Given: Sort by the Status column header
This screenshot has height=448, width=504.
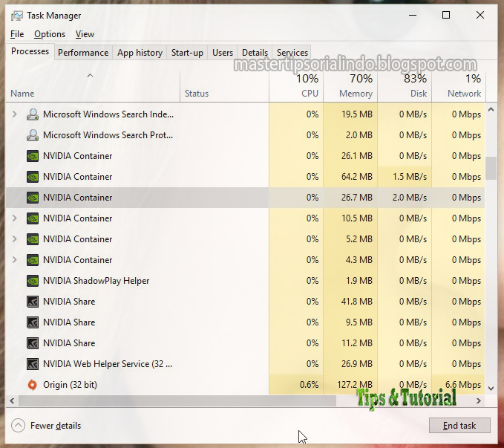Looking at the screenshot, I should 224,87.
